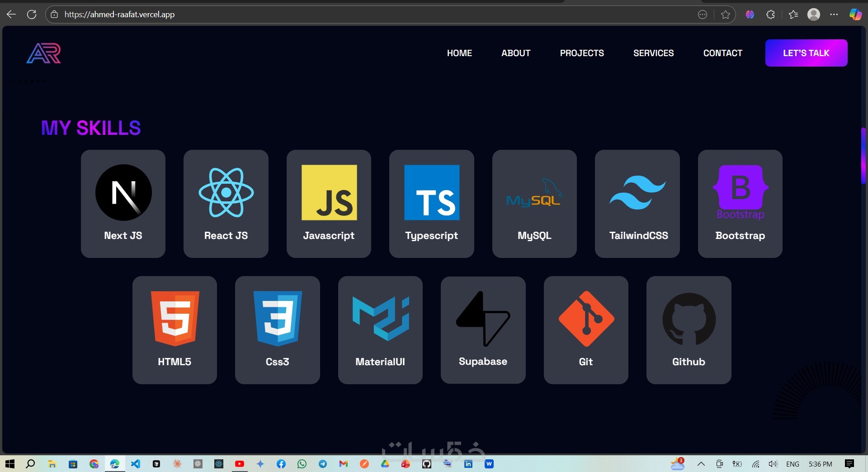
Task: Open YouTube from the taskbar
Action: point(240,464)
